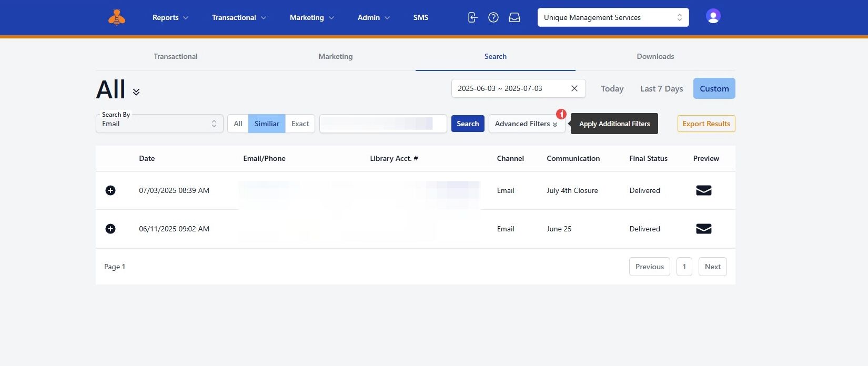Switch to the Downloads tab
Viewport: 868px width, 366px height.
point(655,56)
